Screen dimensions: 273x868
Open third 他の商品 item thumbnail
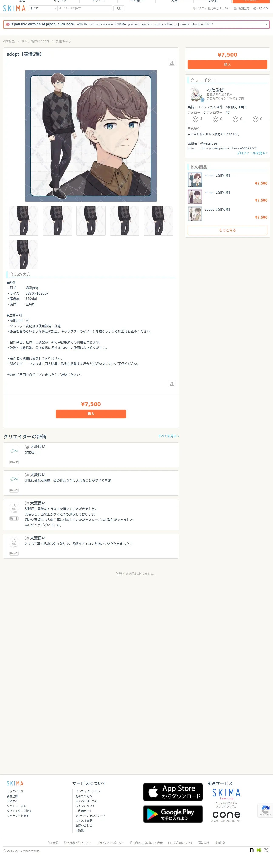click(195, 214)
